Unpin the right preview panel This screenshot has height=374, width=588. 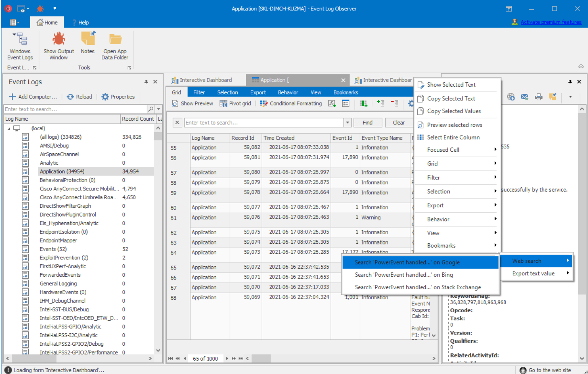[570, 82]
